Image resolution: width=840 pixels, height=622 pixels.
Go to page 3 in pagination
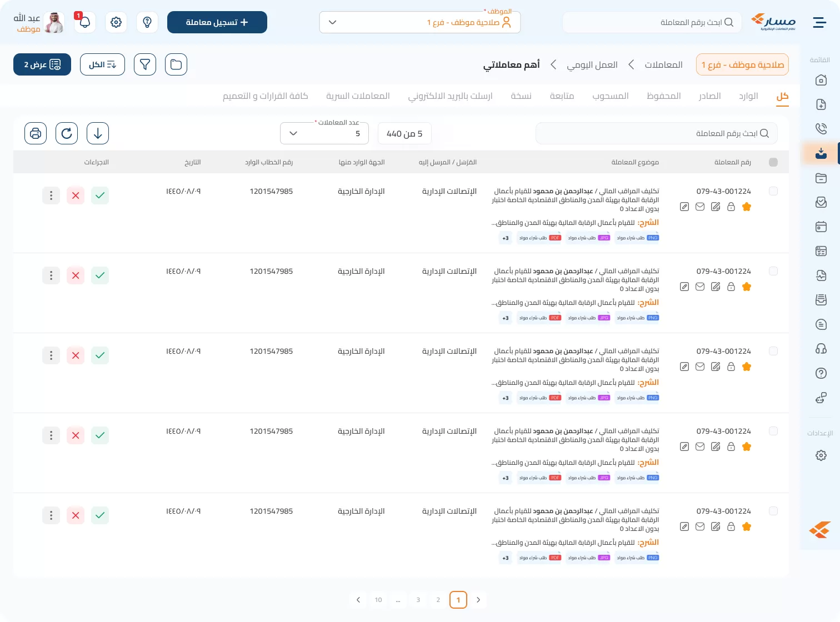click(x=418, y=600)
